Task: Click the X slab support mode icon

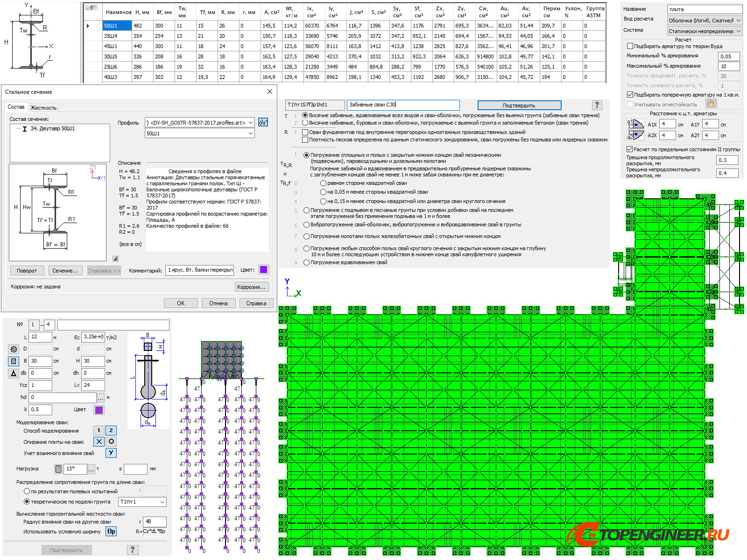Action: point(99,441)
